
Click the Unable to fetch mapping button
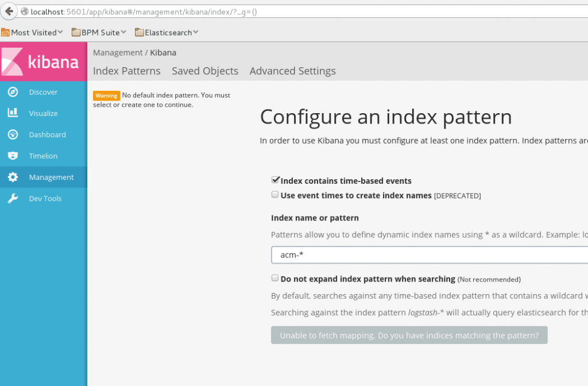[x=409, y=335]
